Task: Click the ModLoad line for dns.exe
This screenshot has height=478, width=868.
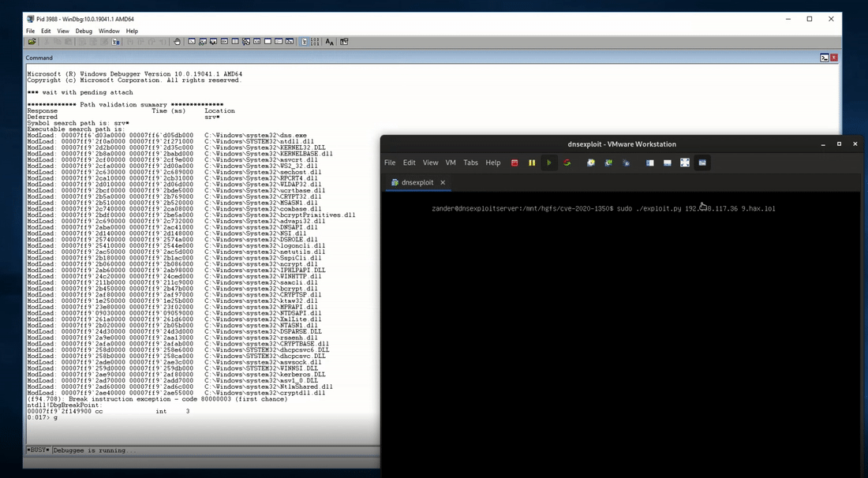Action: tap(166, 135)
